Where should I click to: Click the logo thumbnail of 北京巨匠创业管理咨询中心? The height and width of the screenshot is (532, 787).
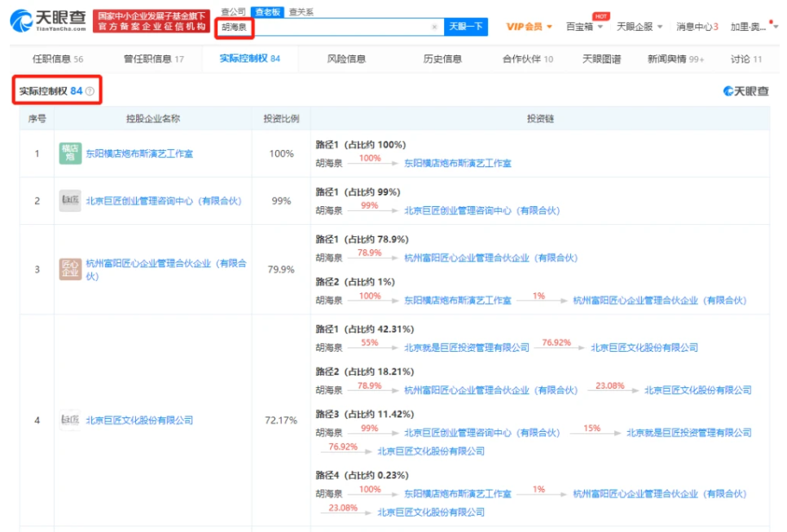click(x=70, y=200)
